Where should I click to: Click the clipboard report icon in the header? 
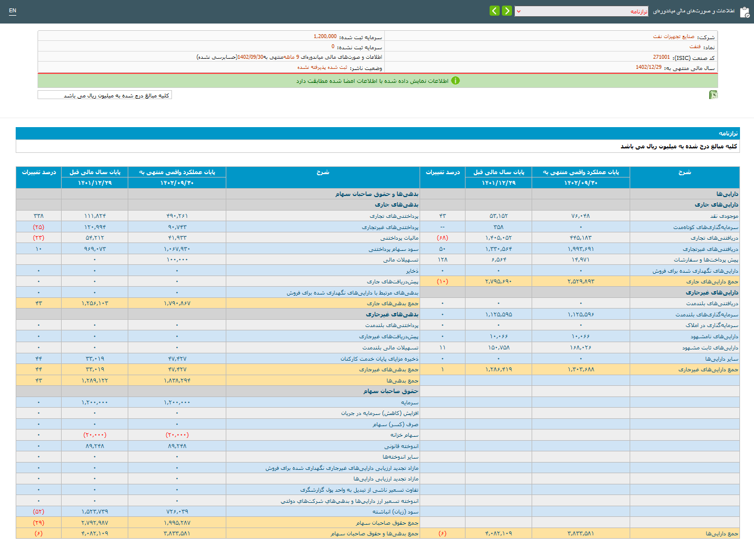(x=744, y=12)
